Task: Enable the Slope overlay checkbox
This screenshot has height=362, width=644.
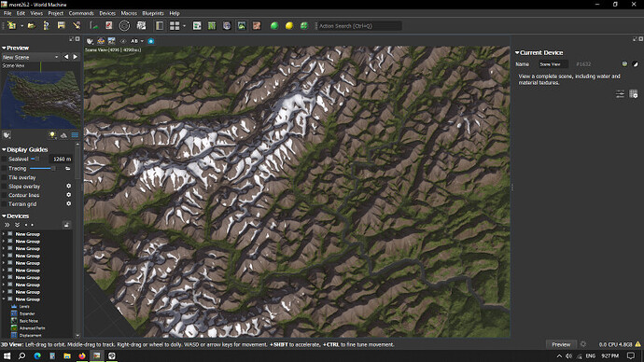Action: coord(4,187)
